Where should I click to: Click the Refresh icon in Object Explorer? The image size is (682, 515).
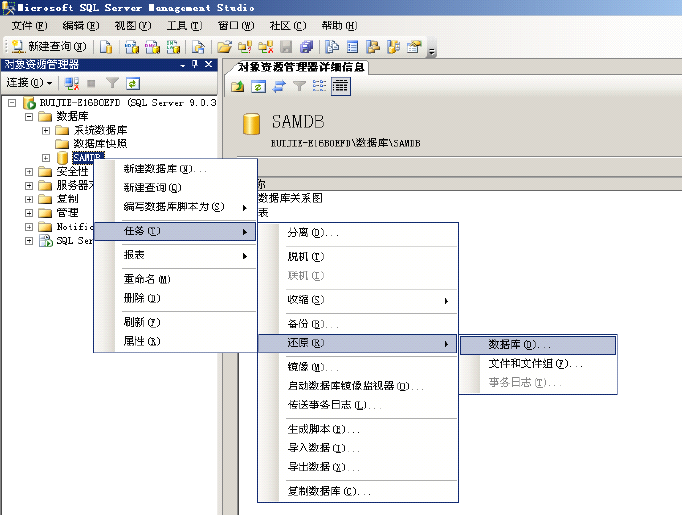click(x=133, y=83)
